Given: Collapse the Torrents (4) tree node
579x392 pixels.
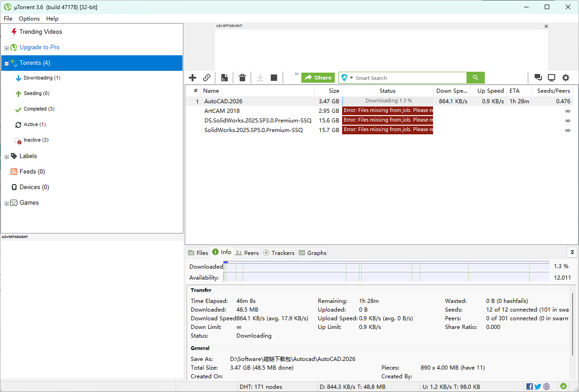Looking at the screenshot, I should coord(6,64).
